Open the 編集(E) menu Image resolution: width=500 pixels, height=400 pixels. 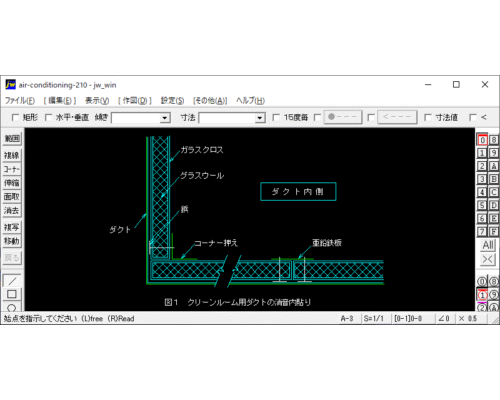[x=60, y=100]
